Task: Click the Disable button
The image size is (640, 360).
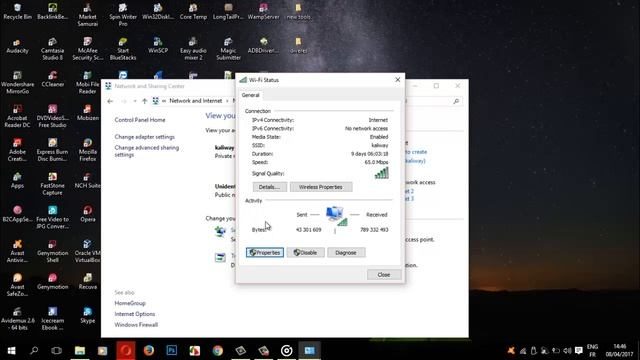Action: (306, 253)
